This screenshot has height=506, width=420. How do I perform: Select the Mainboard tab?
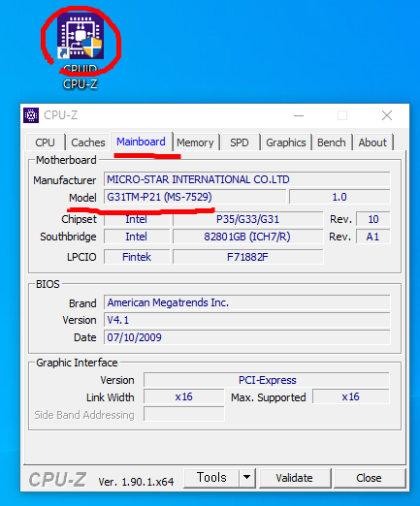click(x=141, y=142)
